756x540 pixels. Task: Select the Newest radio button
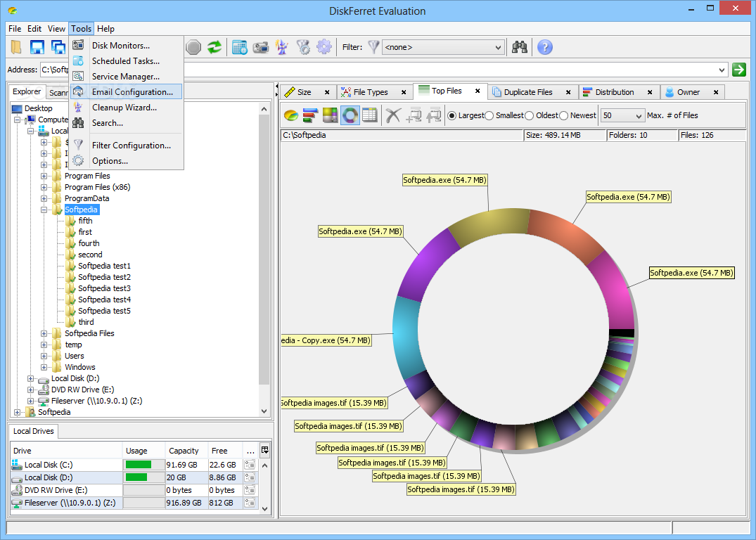click(x=563, y=116)
